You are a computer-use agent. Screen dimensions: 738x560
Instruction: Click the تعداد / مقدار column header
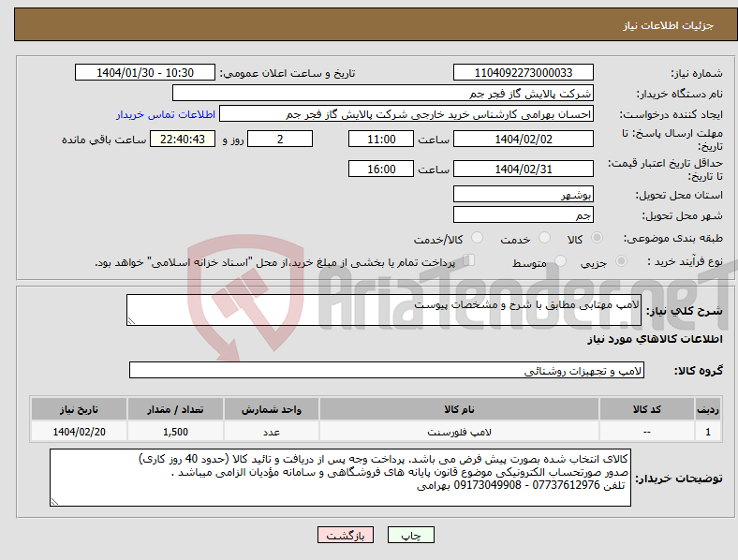(175, 409)
